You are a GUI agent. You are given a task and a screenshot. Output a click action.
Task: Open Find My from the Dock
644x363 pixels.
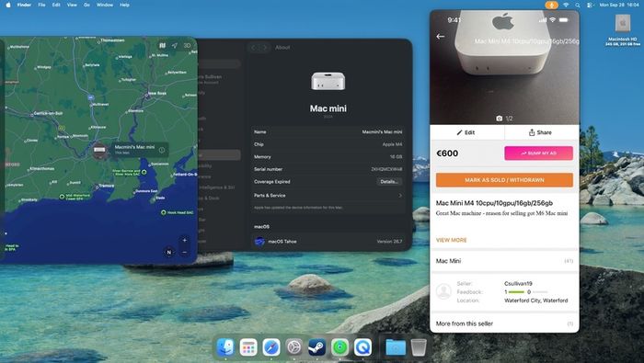[339, 347]
